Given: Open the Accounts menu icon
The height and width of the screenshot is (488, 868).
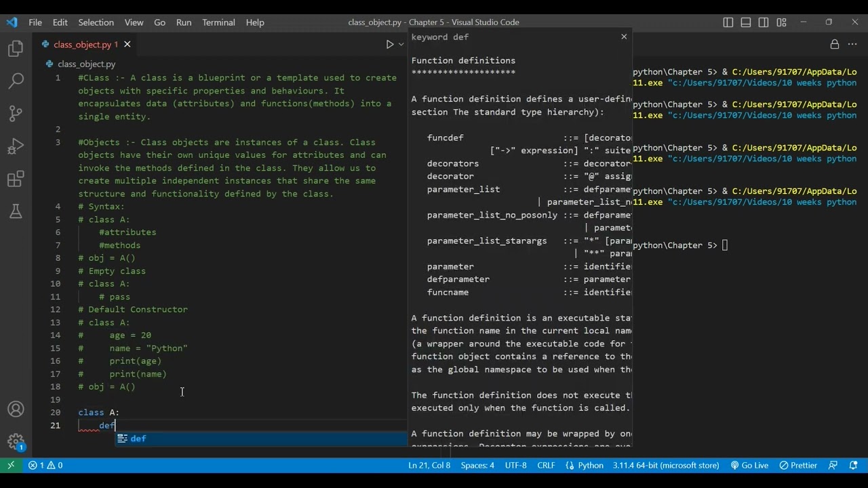Looking at the screenshot, I should click(16, 409).
